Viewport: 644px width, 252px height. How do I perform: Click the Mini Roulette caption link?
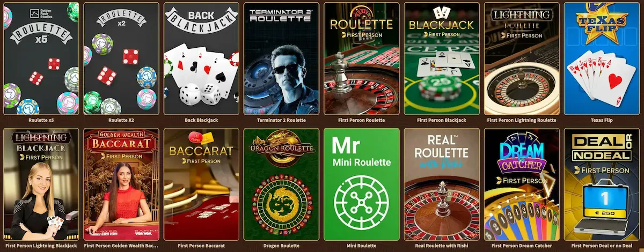362,246
